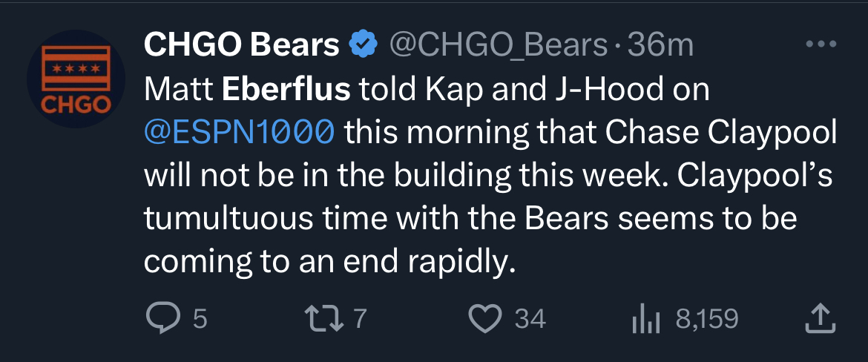This screenshot has width=868, height=362.
Task: Click the bolded word Eberflus
Action: (x=286, y=90)
